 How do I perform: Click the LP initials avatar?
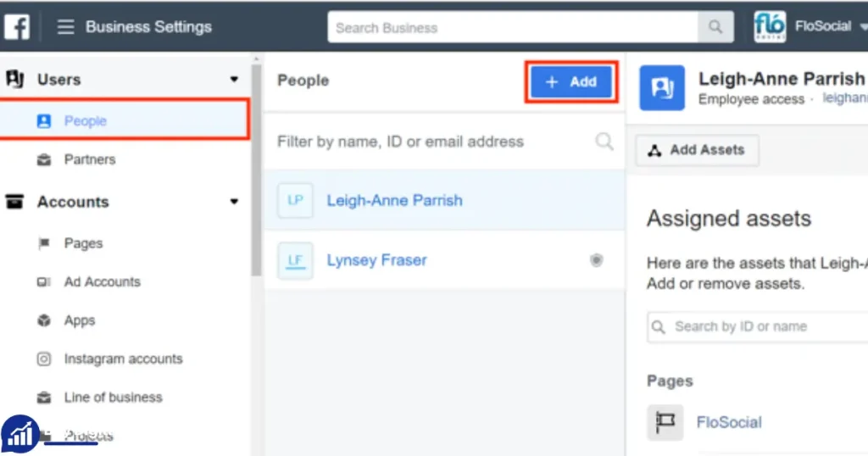pyautogui.click(x=295, y=200)
